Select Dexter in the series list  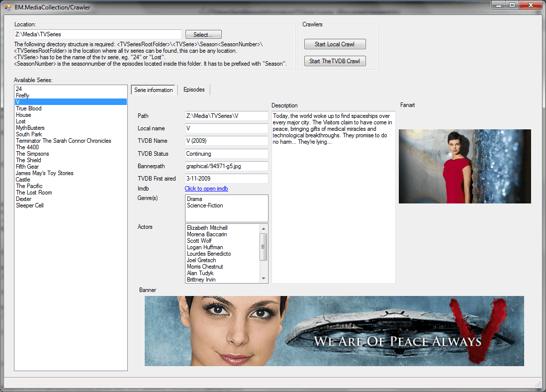[x=71, y=199]
